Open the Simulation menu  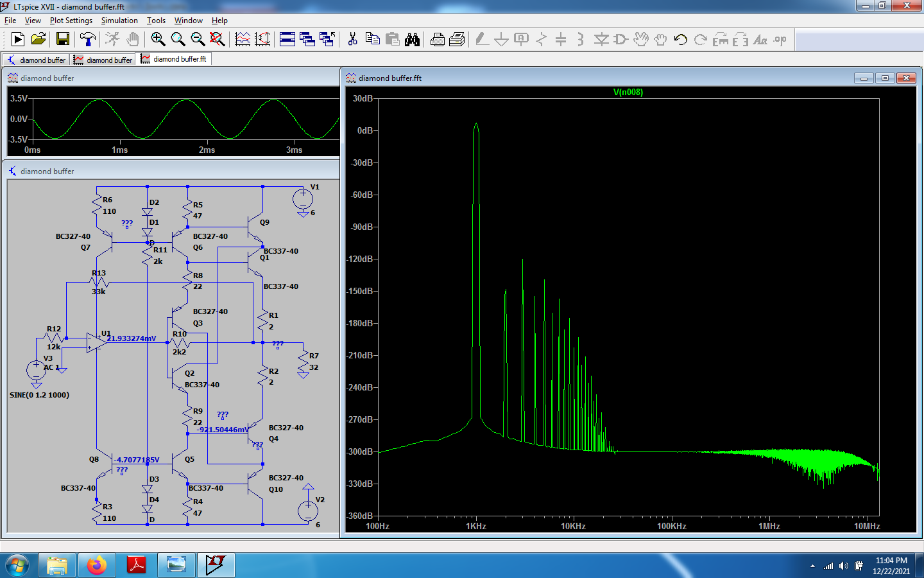click(x=119, y=21)
